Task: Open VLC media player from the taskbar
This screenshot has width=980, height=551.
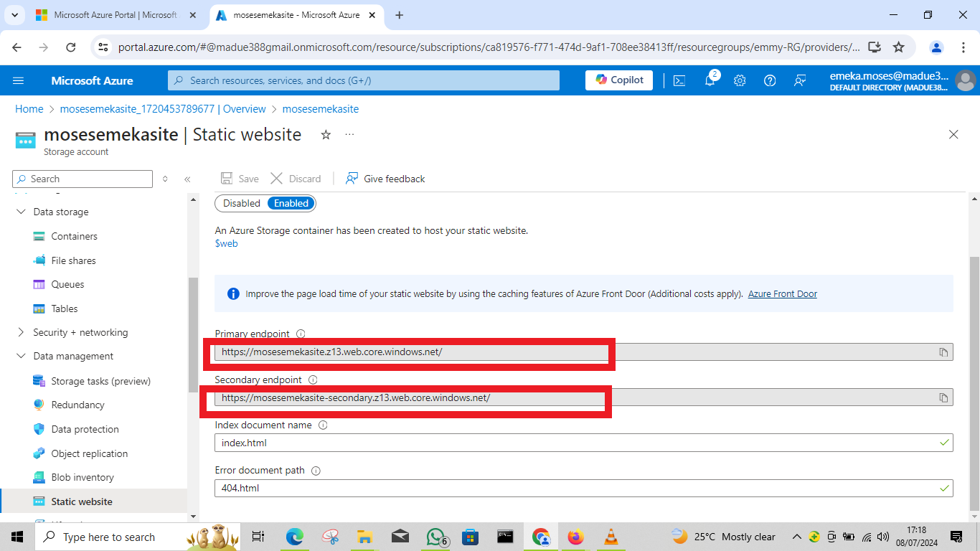Action: coord(611,537)
